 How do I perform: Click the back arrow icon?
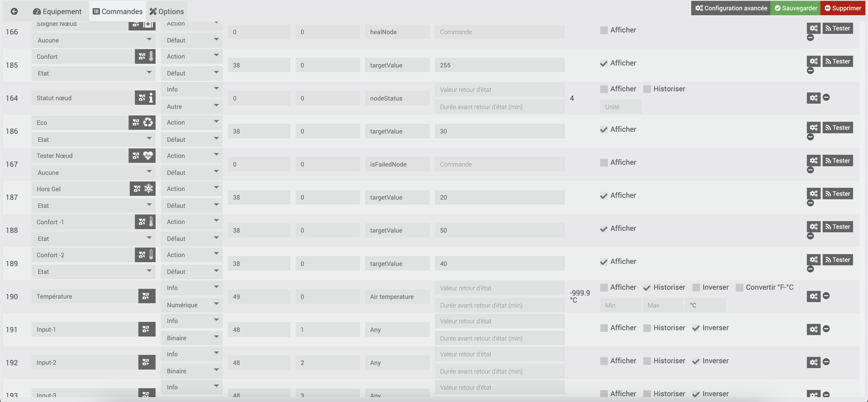pos(14,11)
